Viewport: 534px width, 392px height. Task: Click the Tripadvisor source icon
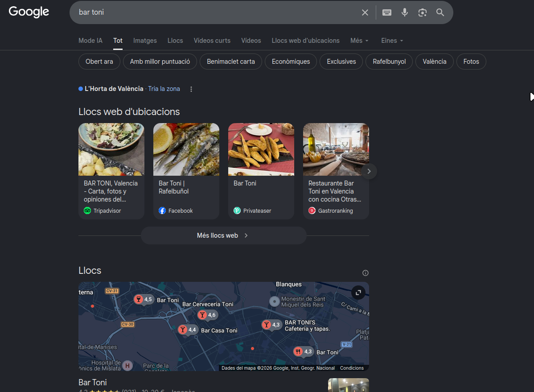[x=87, y=210]
